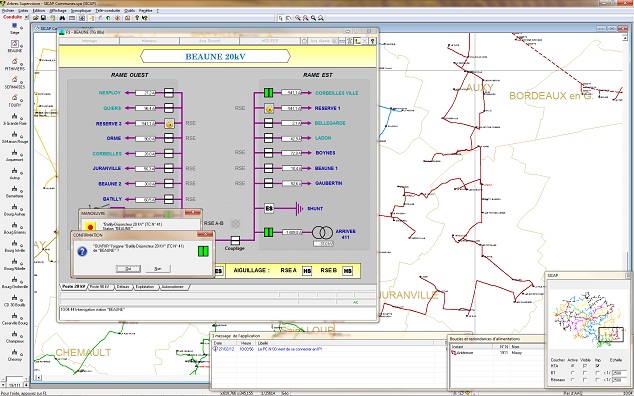
Task: Click the RESERVE 1 yellow breaker symbol
Action: pos(269,108)
